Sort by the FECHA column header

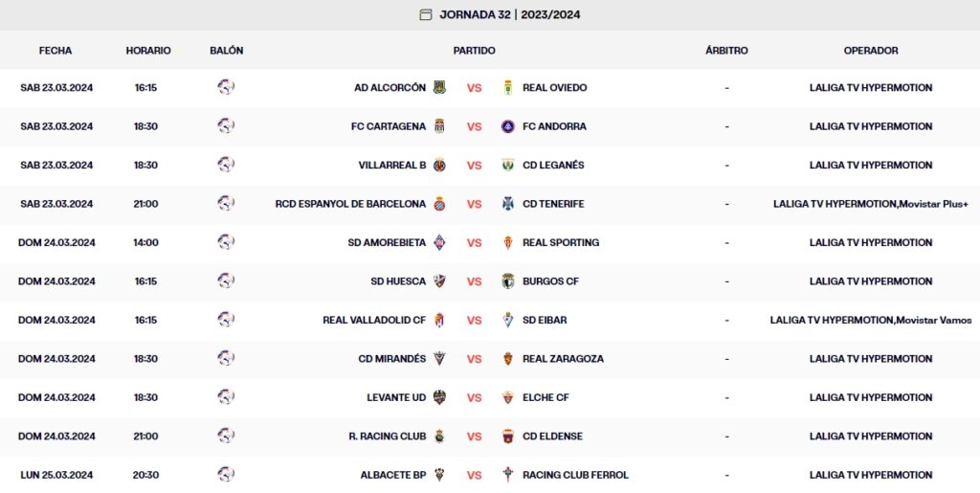(56, 51)
